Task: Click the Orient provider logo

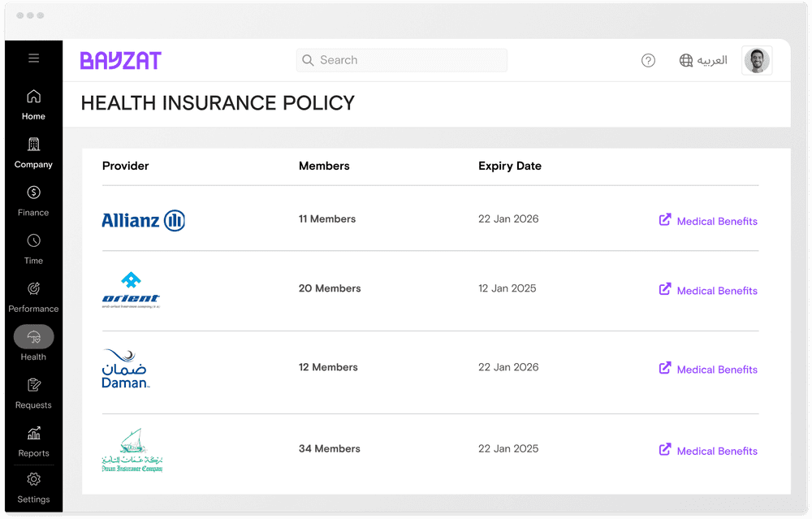Action: pyautogui.click(x=131, y=290)
